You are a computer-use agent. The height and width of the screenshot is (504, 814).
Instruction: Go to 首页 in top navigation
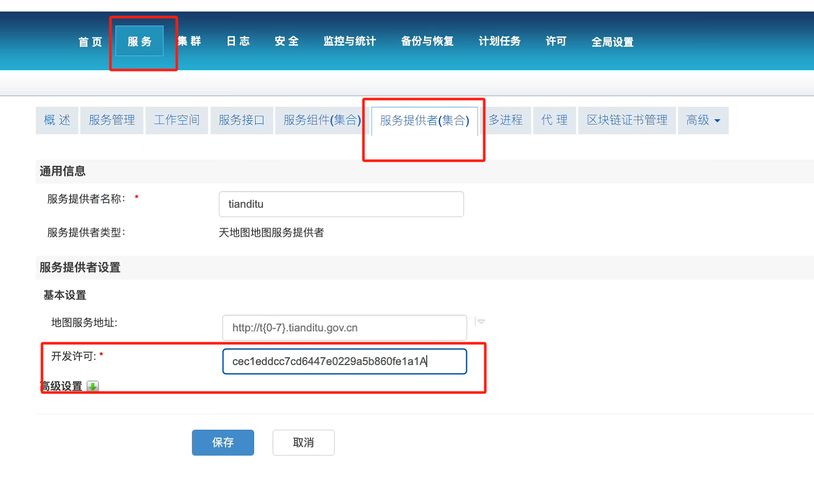coord(90,41)
